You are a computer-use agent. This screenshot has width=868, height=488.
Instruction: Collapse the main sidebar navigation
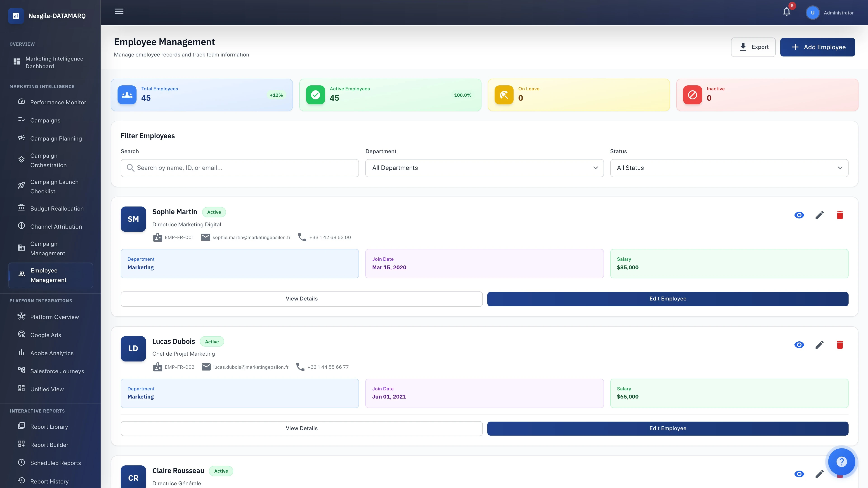(x=119, y=11)
